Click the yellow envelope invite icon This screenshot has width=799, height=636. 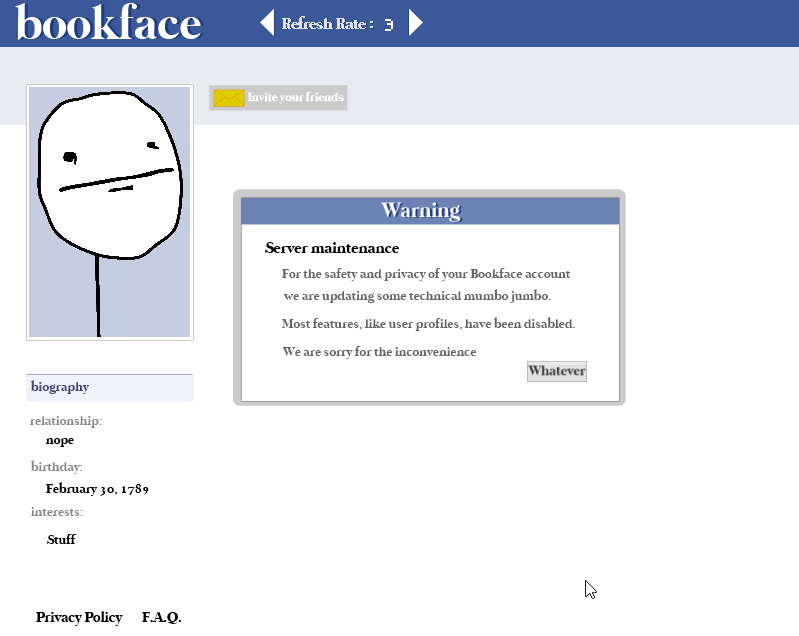[x=229, y=98]
